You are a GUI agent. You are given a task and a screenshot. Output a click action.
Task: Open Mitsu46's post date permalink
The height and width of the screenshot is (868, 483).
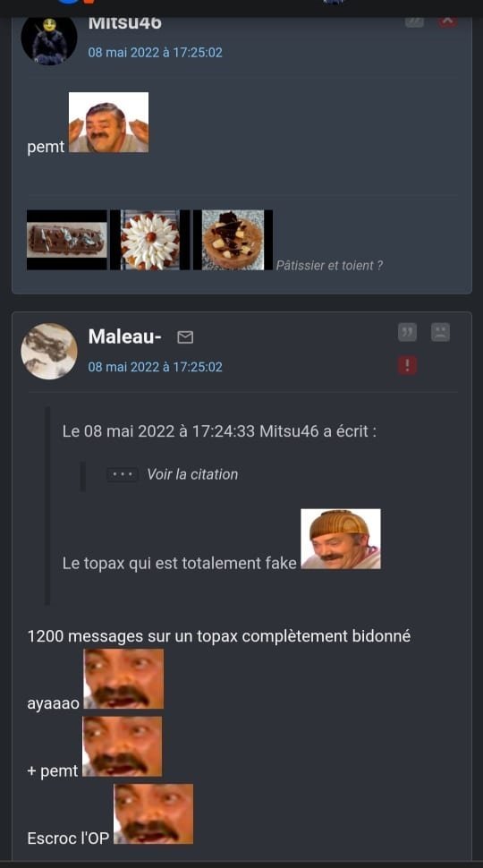coord(155,53)
